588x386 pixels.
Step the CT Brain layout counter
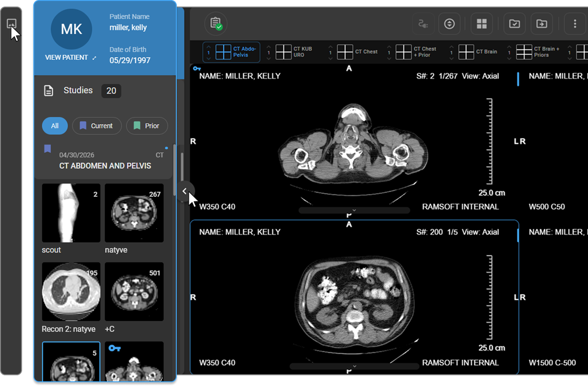tap(452, 52)
